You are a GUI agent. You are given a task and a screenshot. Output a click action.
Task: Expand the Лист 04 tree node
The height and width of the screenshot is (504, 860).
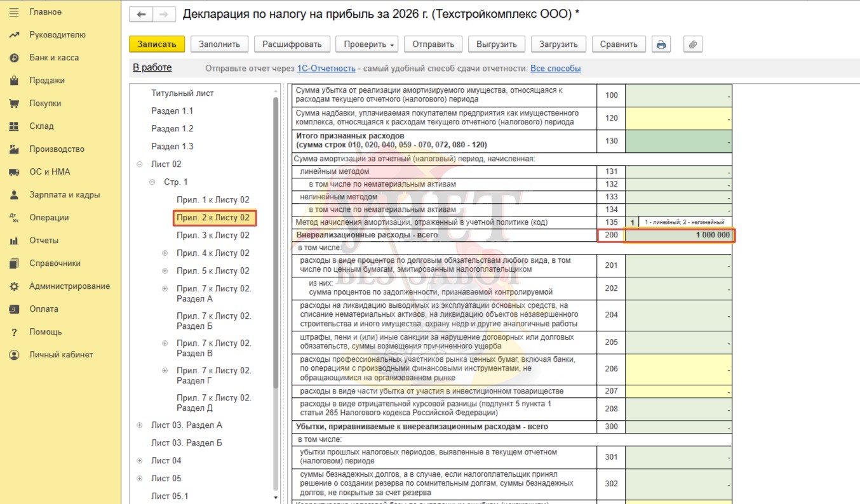tap(140, 461)
